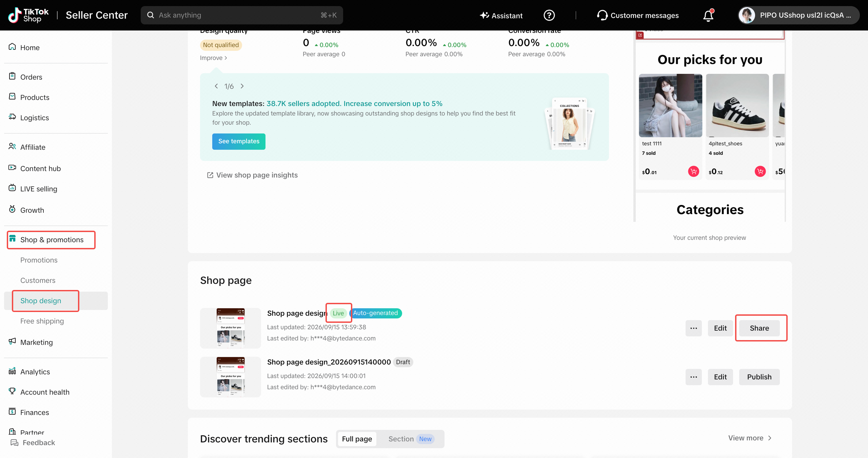Screen dimensions: 868x458
Task: Open notifications bell icon
Action: coord(708,15)
